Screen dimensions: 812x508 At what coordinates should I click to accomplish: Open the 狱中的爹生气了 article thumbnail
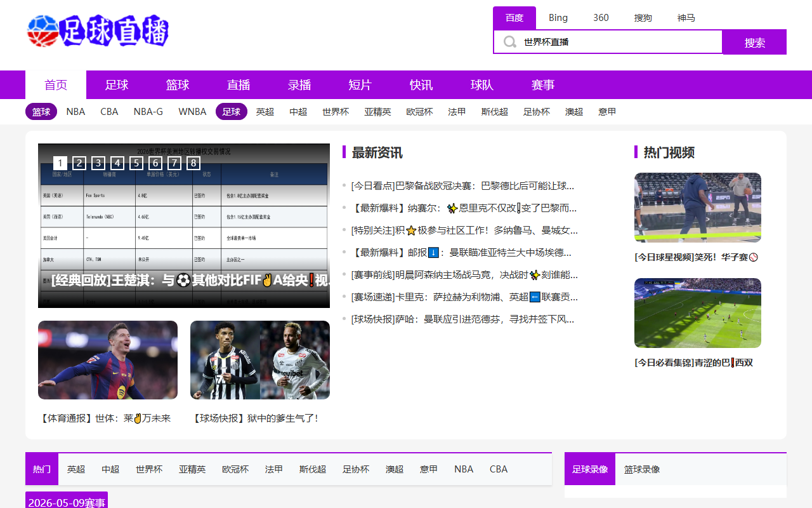(x=260, y=360)
